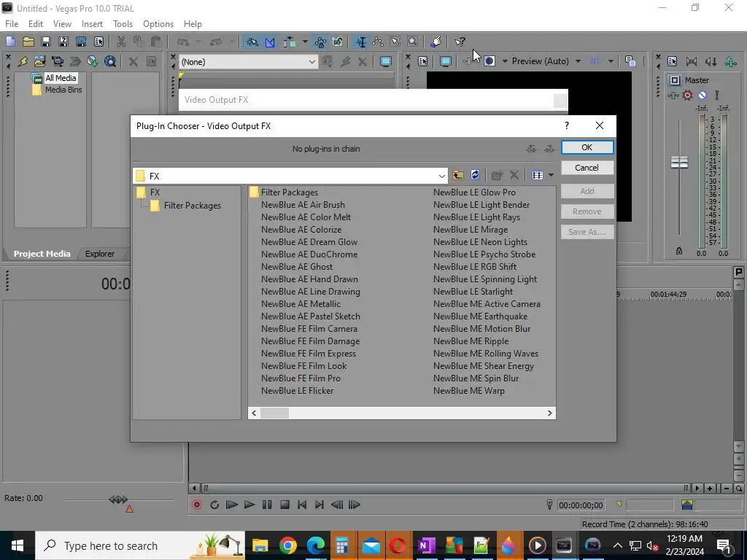Toggle Loop Playback in transport bar
This screenshot has width=747, height=560.
pos(214,505)
